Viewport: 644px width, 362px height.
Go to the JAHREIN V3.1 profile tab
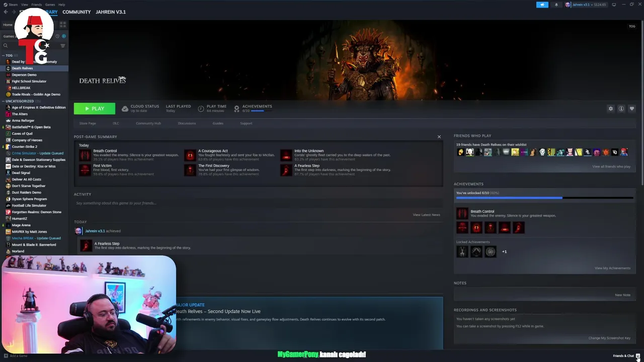click(x=111, y=12)
